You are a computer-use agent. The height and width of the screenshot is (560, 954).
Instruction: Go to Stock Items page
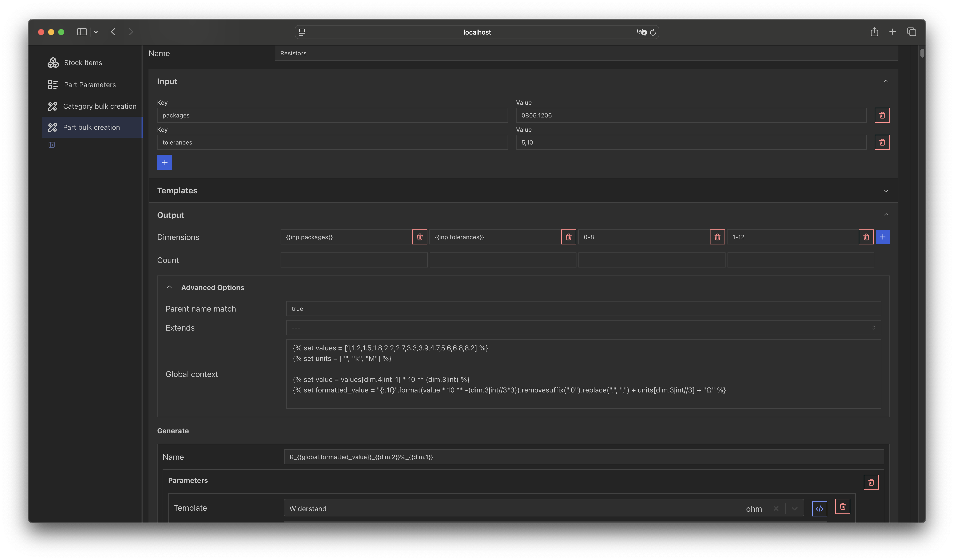pyautogui.click(x=82, y=63)
